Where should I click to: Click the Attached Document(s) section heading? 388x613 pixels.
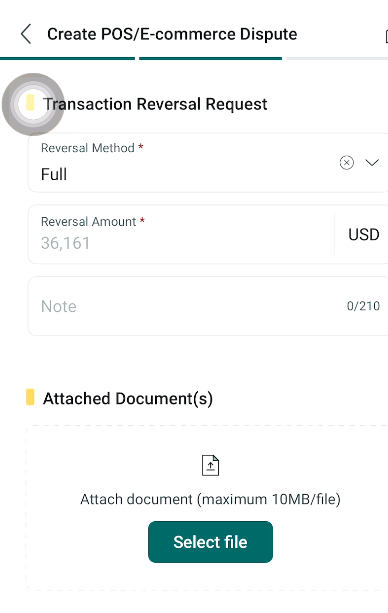(x=128, y=399)
